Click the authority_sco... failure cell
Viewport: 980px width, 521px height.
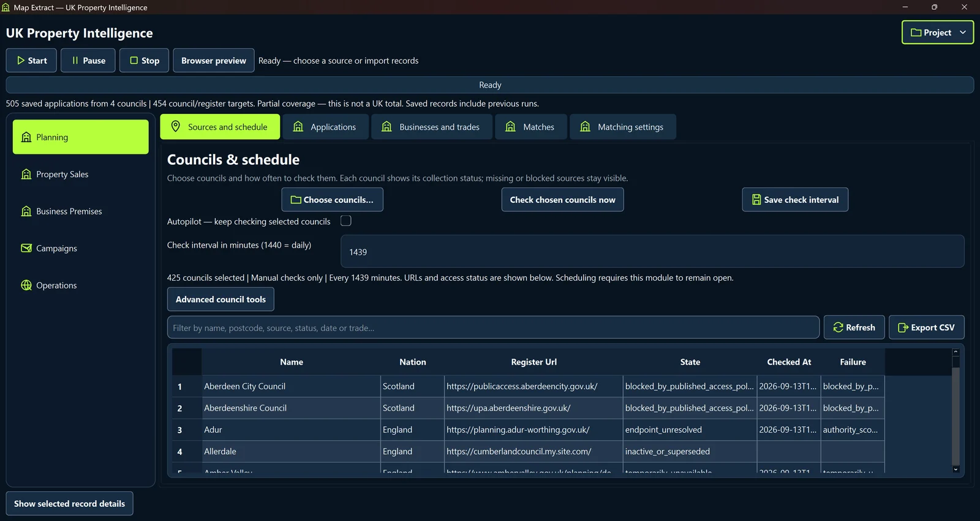853,430
